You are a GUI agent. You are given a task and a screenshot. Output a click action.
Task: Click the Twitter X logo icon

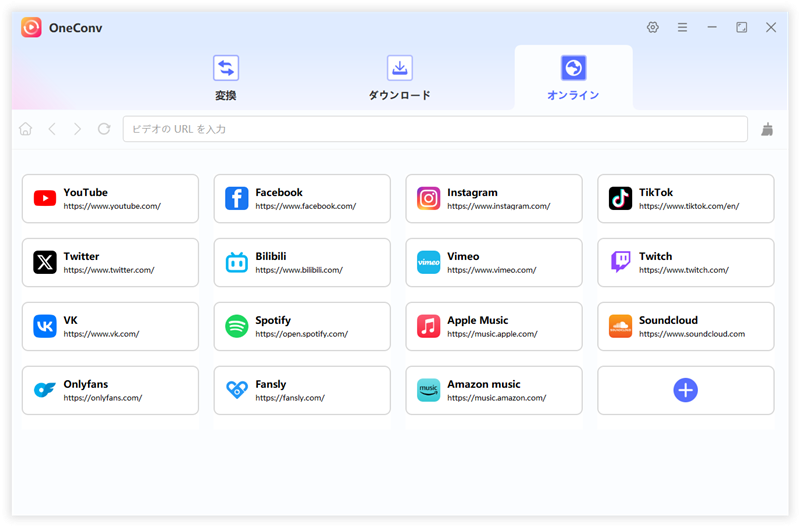click(x=45, y=262)
